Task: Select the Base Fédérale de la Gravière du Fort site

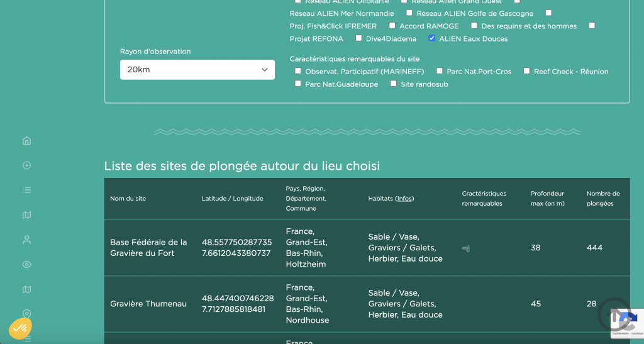Action: [148, 248]
